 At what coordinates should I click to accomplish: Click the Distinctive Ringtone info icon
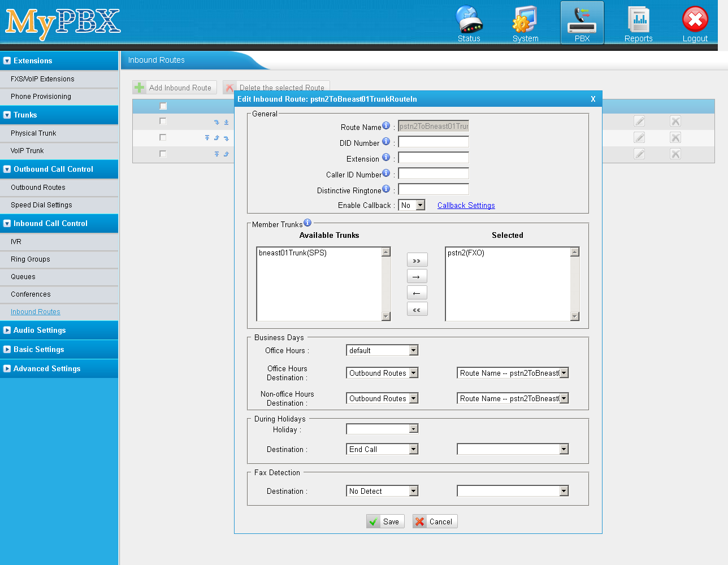386,189
